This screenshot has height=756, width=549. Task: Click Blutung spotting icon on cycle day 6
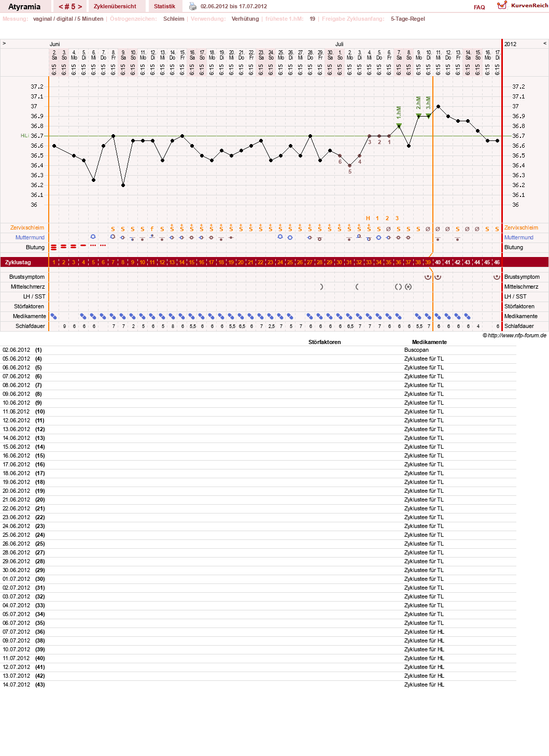coord(103,246)
